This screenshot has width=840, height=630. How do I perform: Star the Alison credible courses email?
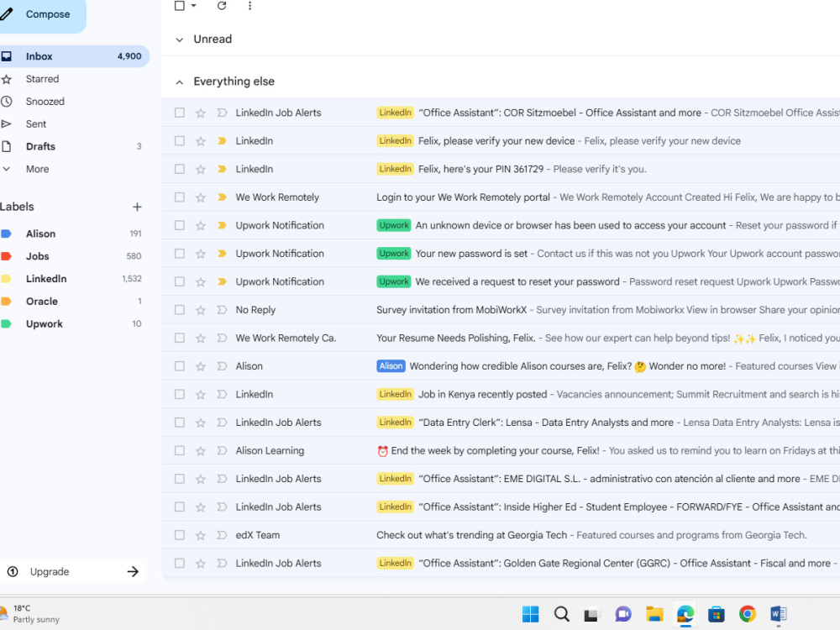coord(201,366)
